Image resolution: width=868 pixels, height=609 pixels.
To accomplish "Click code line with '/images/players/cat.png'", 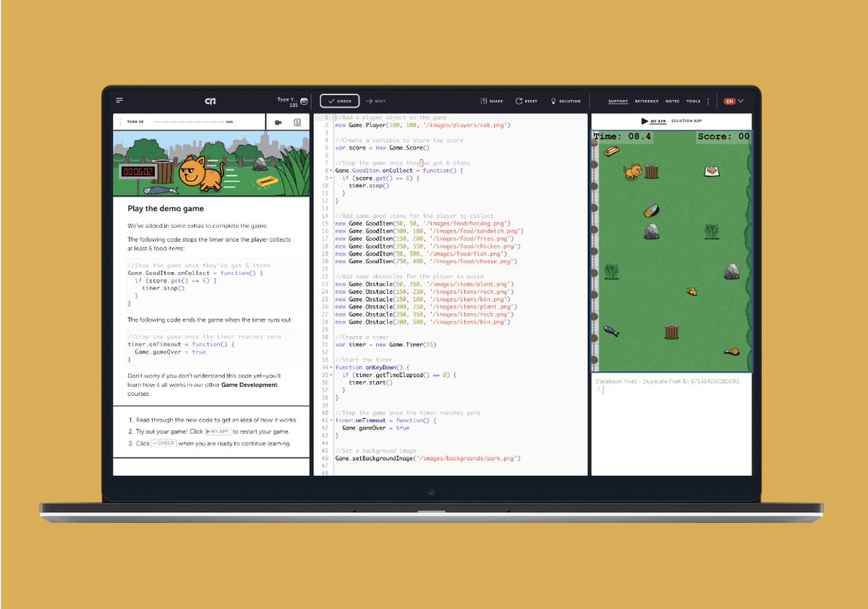I will pyautogui.click(x=423, y=125).
